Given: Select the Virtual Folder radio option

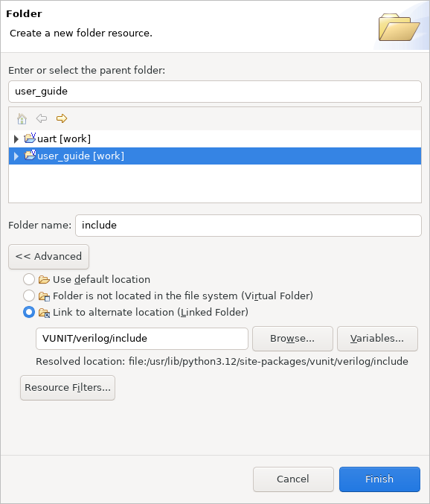Looking at the screenshot, I should point(29,296).
